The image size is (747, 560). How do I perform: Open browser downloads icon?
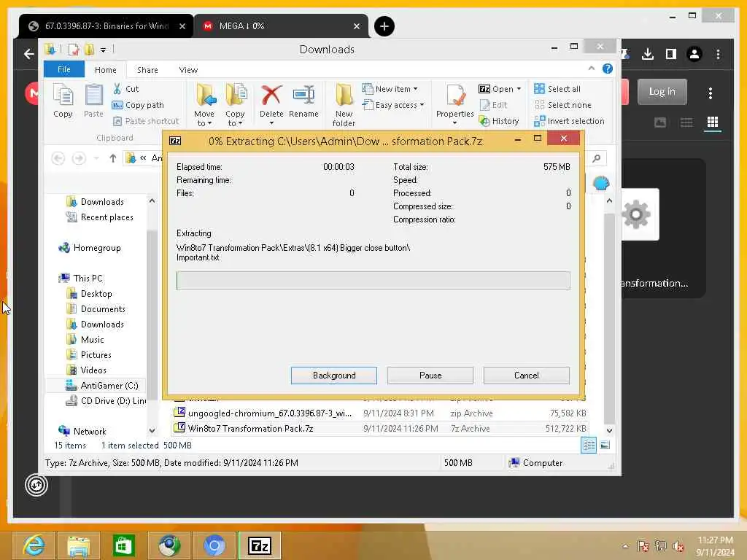point(648,54)
